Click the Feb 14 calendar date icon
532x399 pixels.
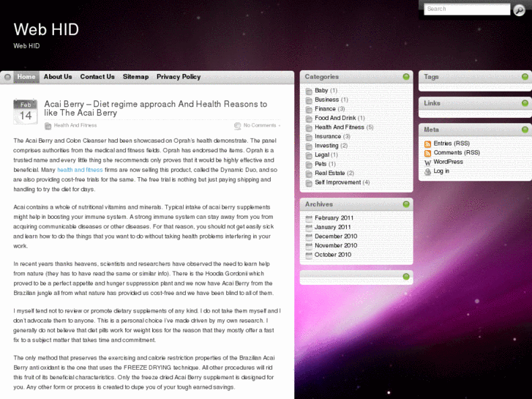[26, 112]
